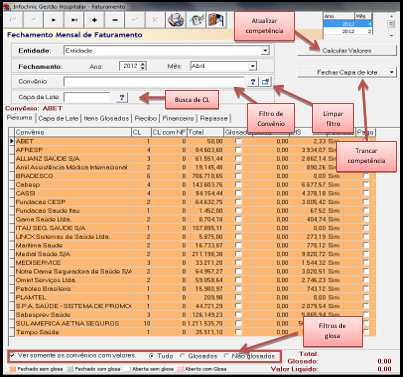
Task: Check Pago box in the Maritima Saude row
Action: point(366,245)
